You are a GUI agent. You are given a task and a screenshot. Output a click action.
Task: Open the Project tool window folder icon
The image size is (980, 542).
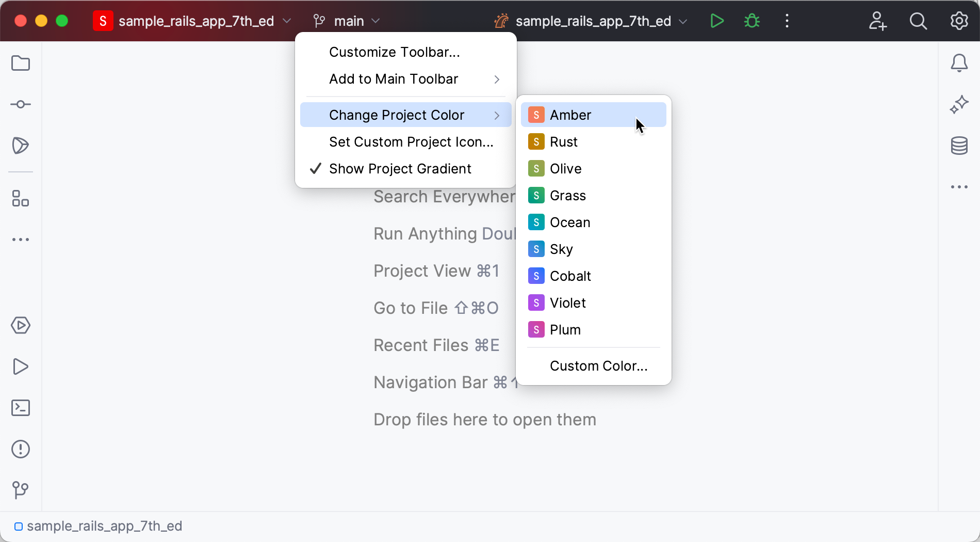coord(20,63)
